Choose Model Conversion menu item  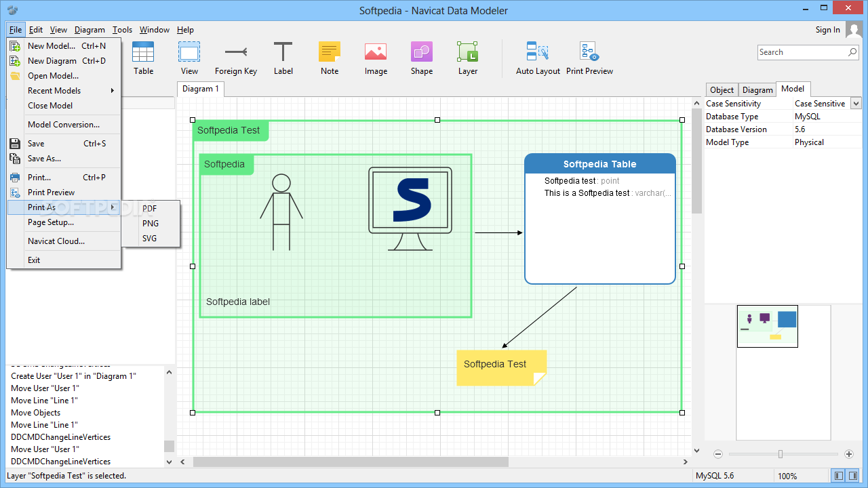pyautogui.click(x=64, y=125)
